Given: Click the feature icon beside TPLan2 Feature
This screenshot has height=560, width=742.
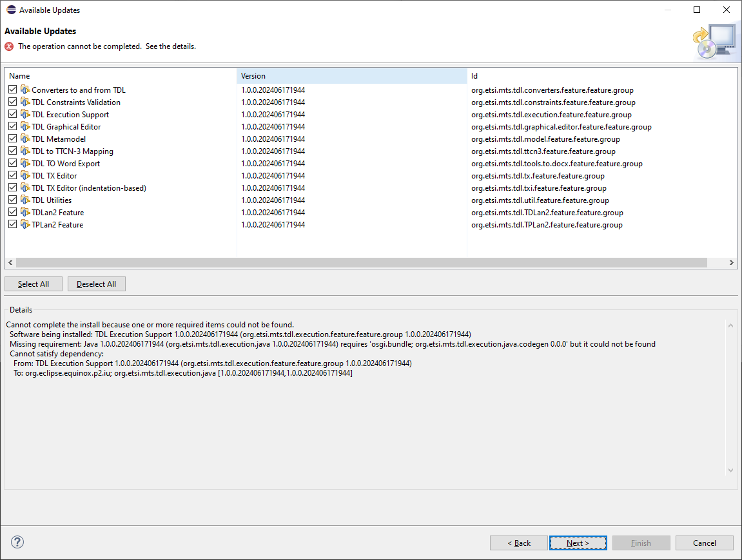Looking at the screenshot, I should [25, 224].
